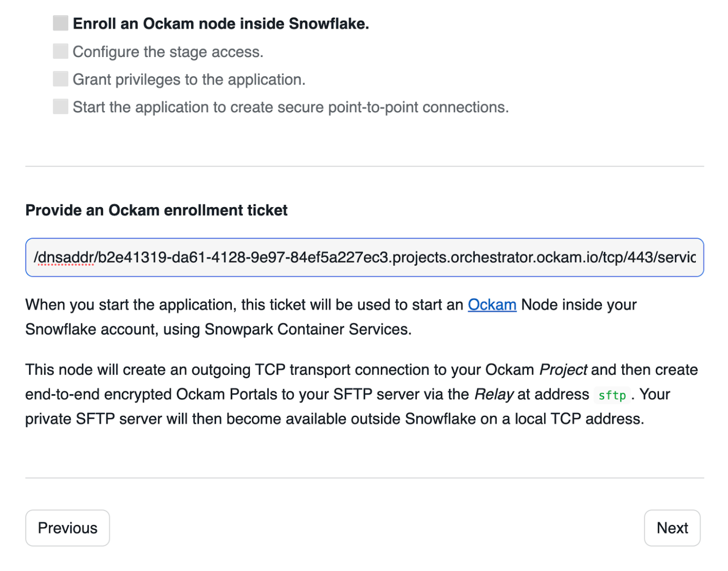Check the "Enroll an Ockam node inside Snowflake" checkbox
Image resolution: width=728 pixels, height=571 pixels.
coord(60,22)
